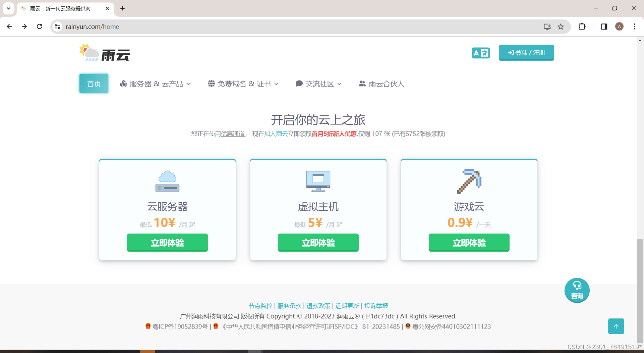Screen dimensions: 644x353
Task: Open the 节点监控 footer link
Action: click(260, 306)
